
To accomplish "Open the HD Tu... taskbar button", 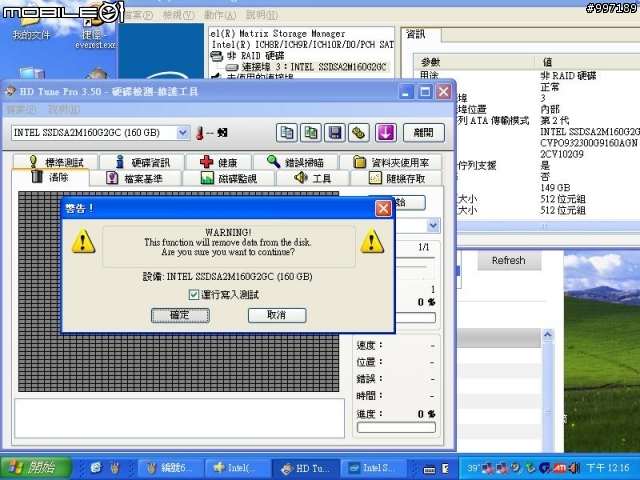I will pyautogui.click(x=306, y=468).
